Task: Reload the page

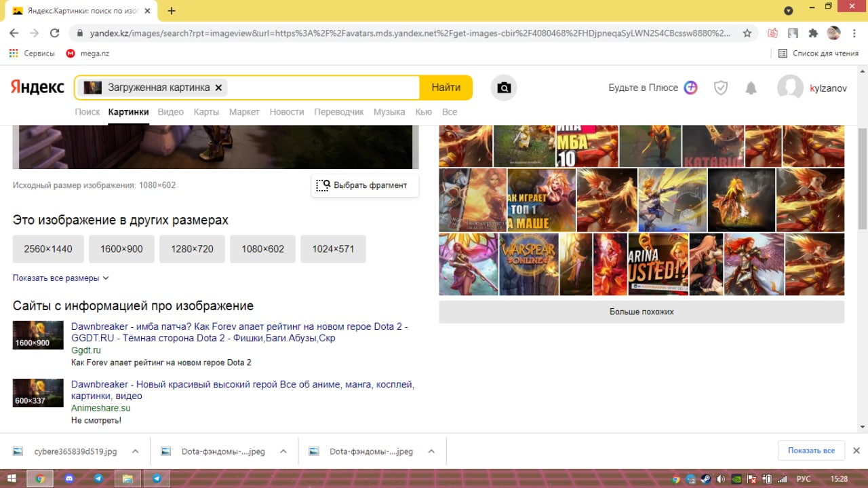Action: click(55, 33)
